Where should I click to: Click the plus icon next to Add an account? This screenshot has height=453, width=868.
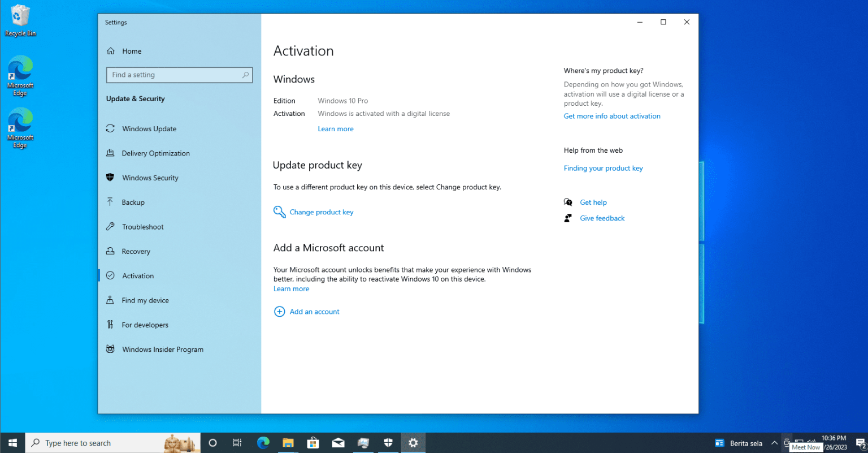(279, 311)
